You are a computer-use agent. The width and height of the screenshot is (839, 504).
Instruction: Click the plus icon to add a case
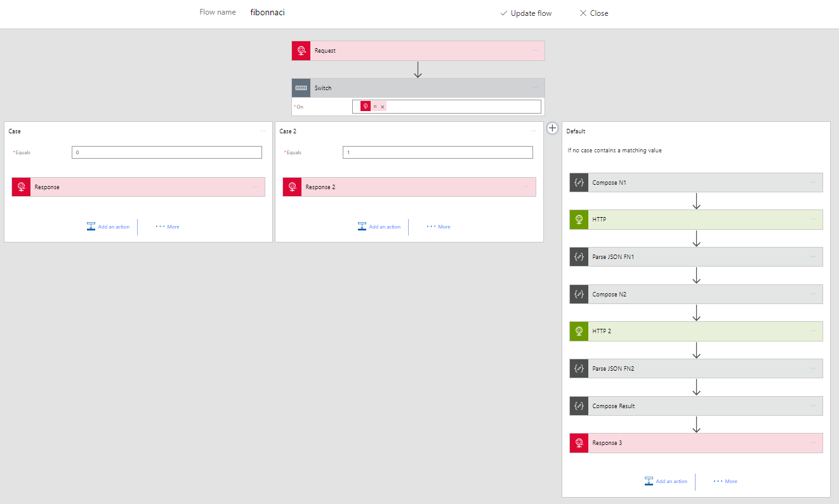tap(552, 128)
